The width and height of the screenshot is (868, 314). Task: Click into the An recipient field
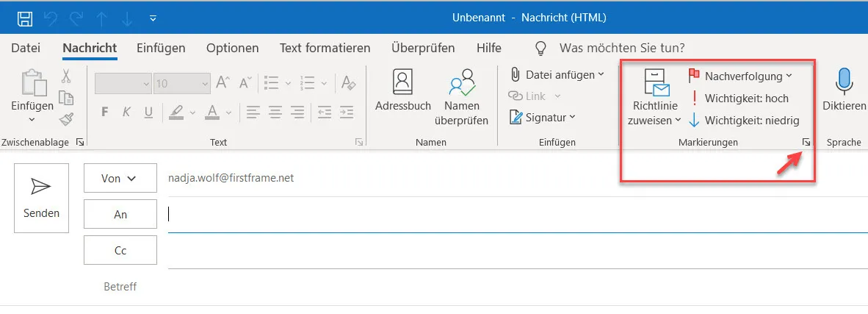coord(518,215)
